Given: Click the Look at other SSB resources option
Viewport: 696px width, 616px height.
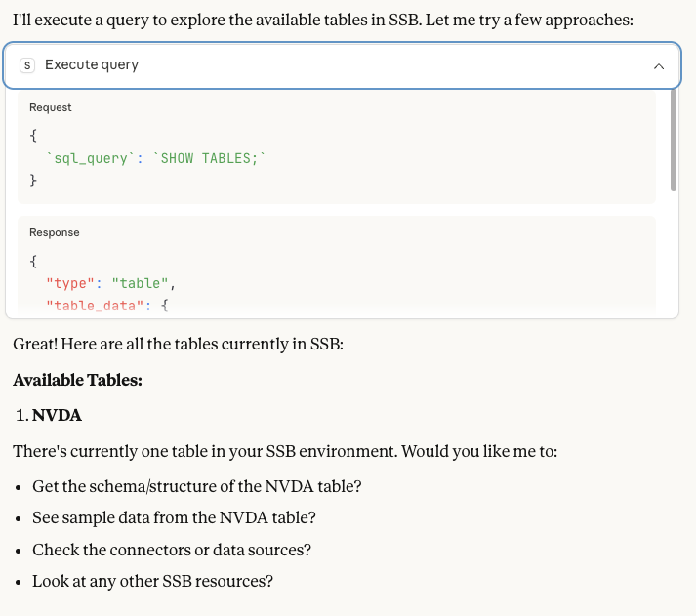Looking at the screenshot, I should point(152,581).
